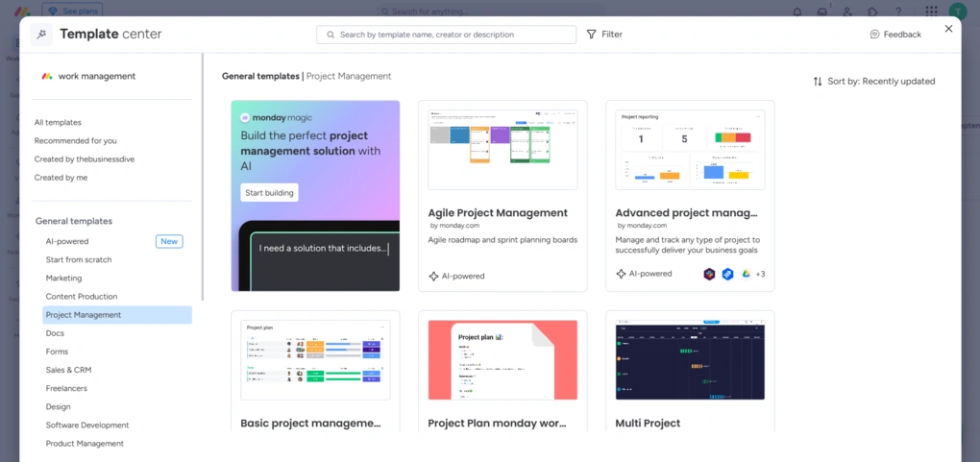Click the blue Jira integration icon
This screenshot has width=980, height=462.
tap(727, 274)
